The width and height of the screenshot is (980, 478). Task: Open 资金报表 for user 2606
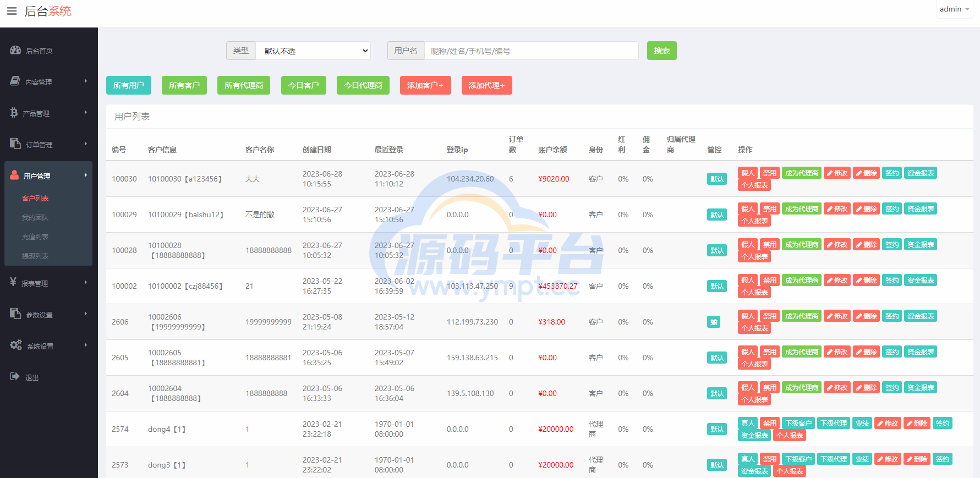coord(921,316)
